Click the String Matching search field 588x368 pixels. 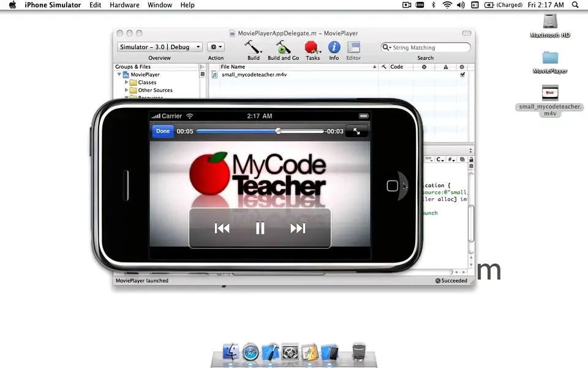click(426, 47)
